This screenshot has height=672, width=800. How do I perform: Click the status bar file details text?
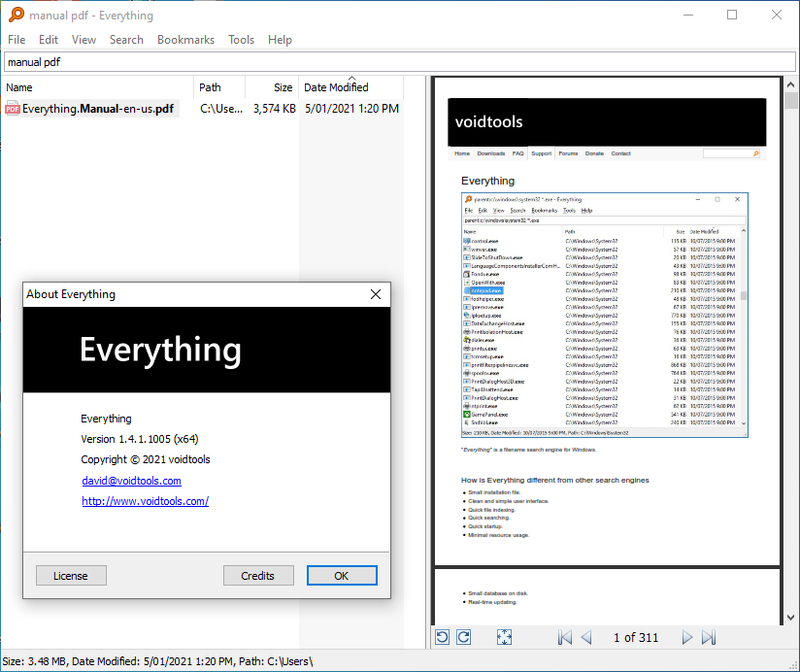(x=157, y=661)
